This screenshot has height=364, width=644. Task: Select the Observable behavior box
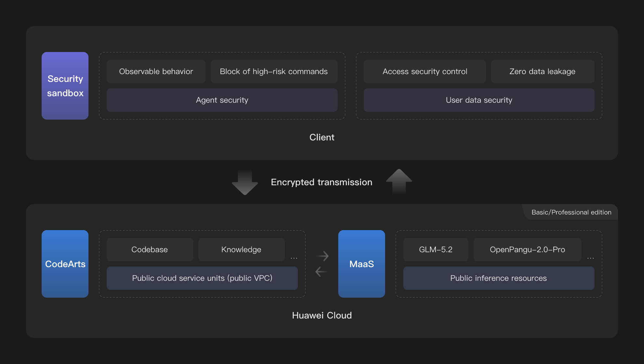(x=156, y=71)
